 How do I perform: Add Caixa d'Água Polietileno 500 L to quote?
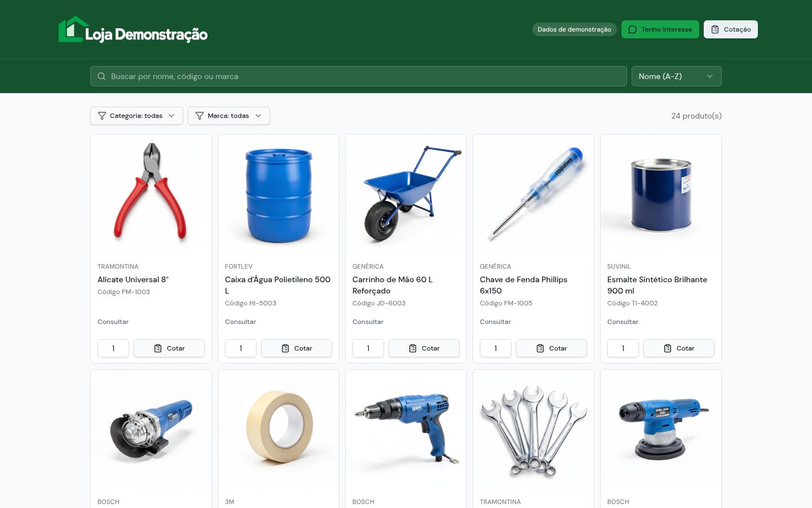coord(297,348)
